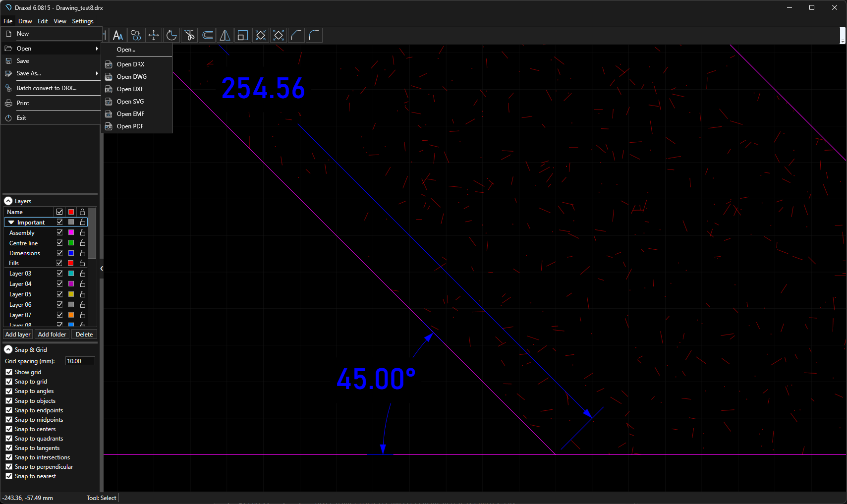
Task: Click the Grid spacing input field
Action: pyautogui.click(x=80, y=361)
